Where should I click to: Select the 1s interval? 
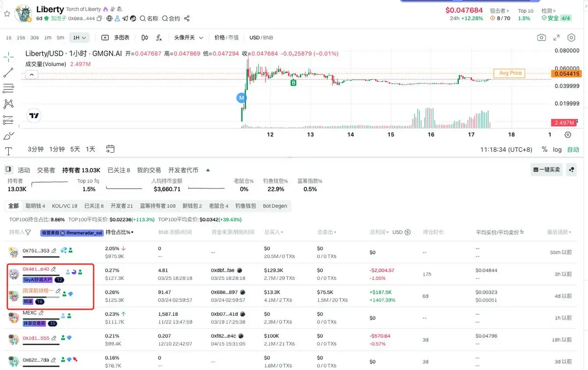point(9,38)
